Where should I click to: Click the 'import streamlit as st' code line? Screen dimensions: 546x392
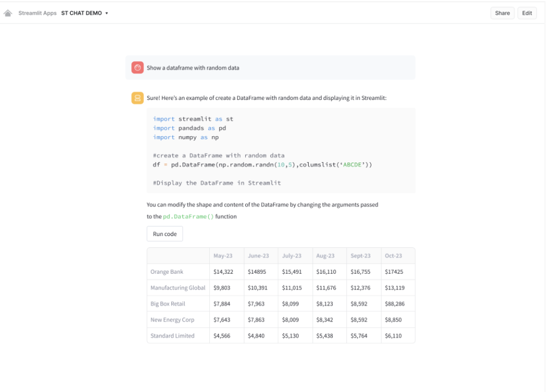click(193, 119)
